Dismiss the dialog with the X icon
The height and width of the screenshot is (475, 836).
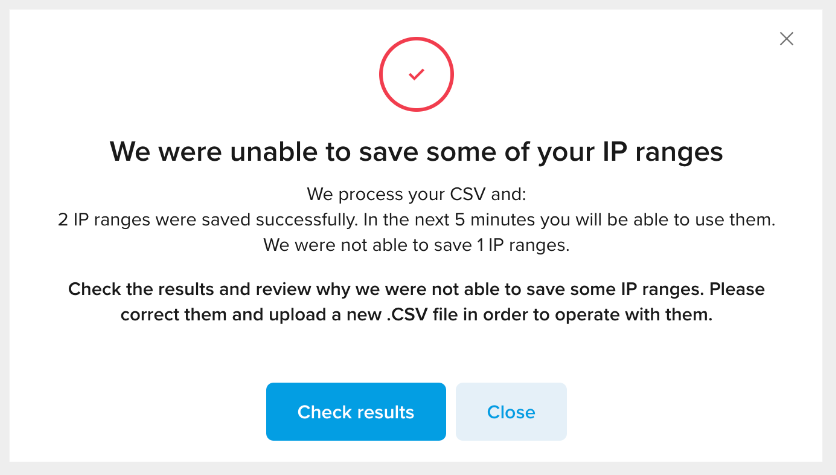[786, 38]
